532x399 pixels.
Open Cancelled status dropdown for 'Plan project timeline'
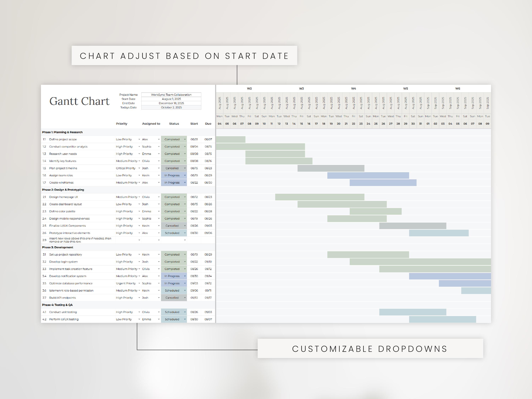185,168
